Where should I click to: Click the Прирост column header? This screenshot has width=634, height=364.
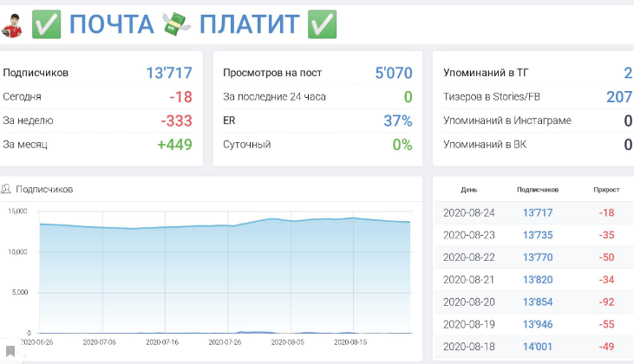point(606,190)
